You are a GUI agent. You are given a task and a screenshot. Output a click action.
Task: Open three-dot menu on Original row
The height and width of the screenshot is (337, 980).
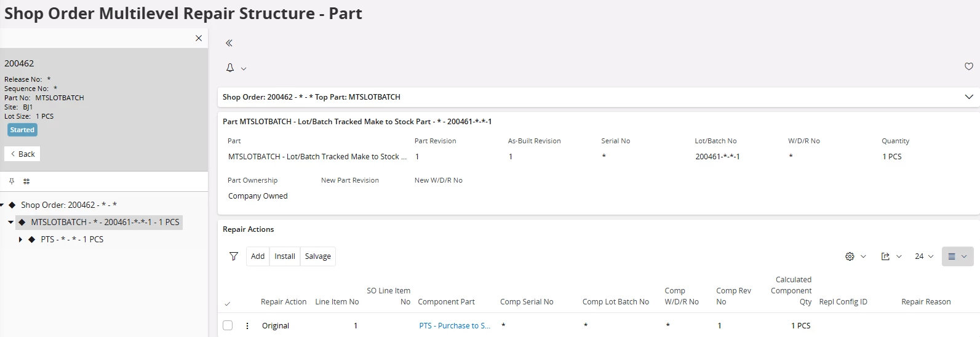point(247,326)
